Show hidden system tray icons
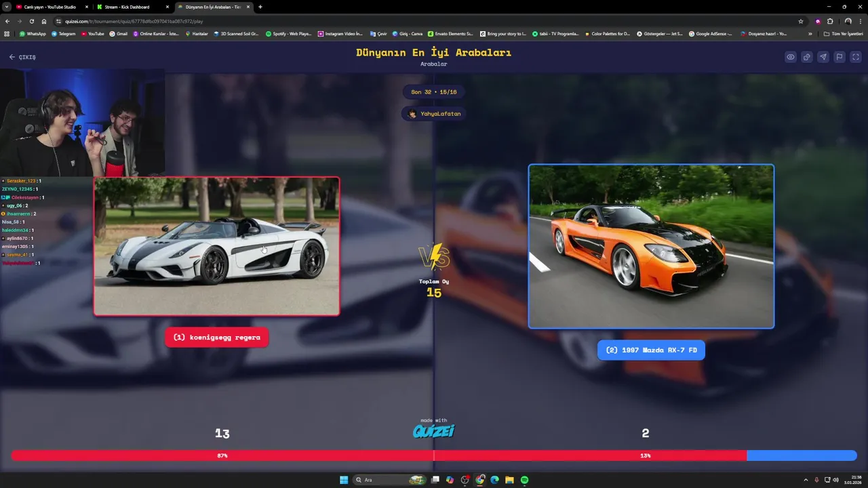 point(806,480)
